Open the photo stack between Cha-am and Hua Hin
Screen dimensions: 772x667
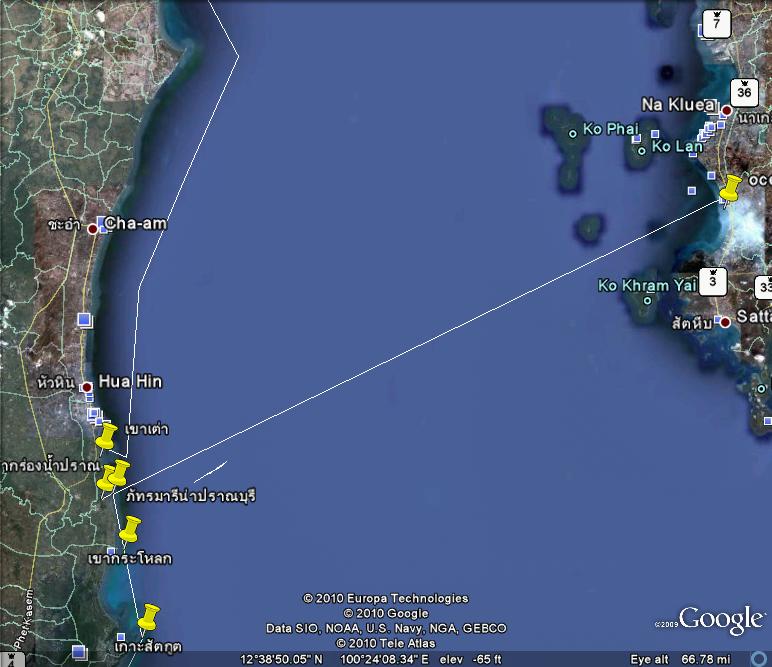(85, 320)
